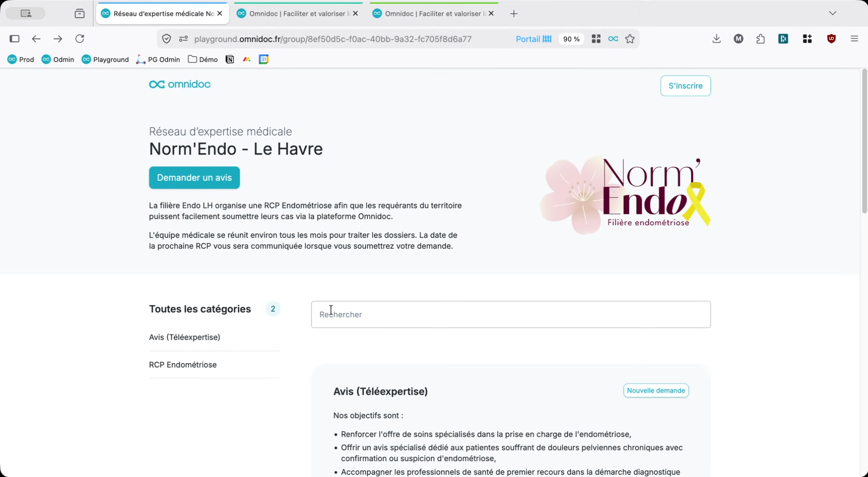This screenshot has width=868, height=477.
Task: Open the downloads panel
Action: coord(716,39)
